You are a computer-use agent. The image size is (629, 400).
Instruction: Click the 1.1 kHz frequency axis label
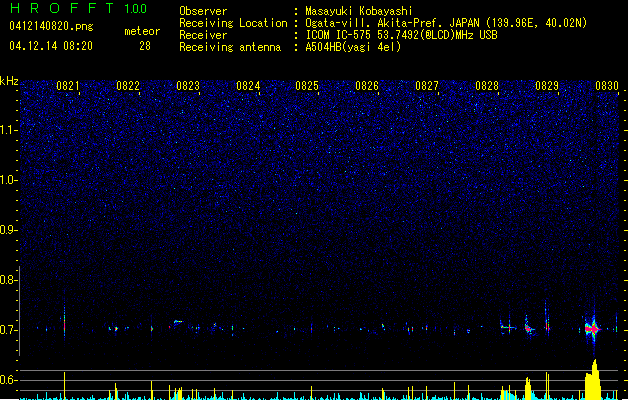point(8,130)
